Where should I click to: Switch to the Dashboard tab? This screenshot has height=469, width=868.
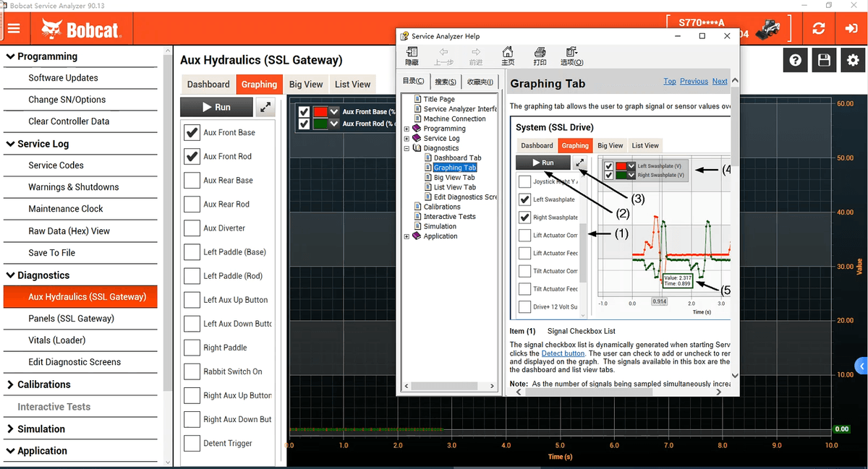(x=208, y=85)
